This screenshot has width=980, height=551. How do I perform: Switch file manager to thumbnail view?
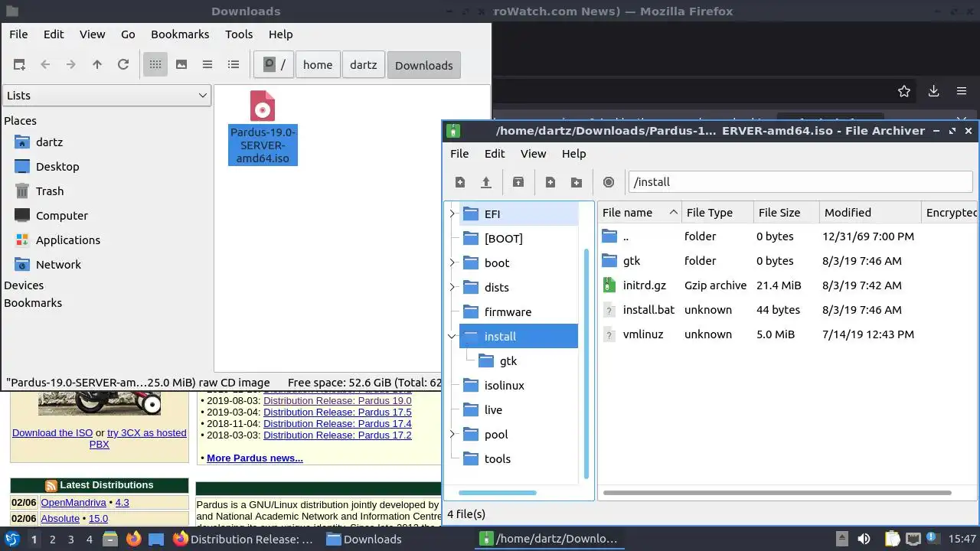(181, 65)
